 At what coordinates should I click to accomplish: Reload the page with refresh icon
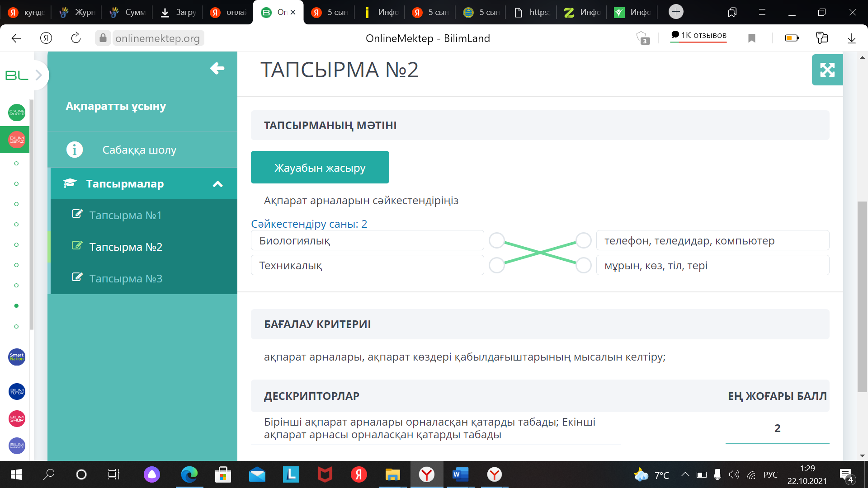[x=76, y=38]
